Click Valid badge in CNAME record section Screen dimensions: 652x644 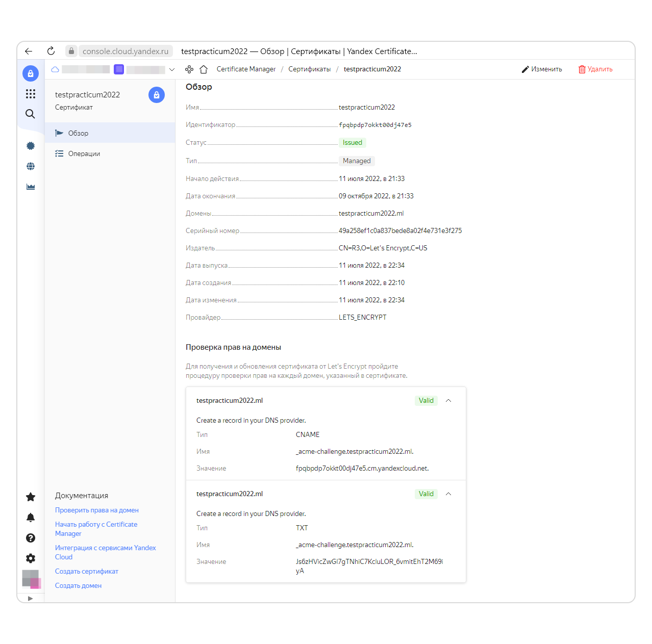(426, 401)
